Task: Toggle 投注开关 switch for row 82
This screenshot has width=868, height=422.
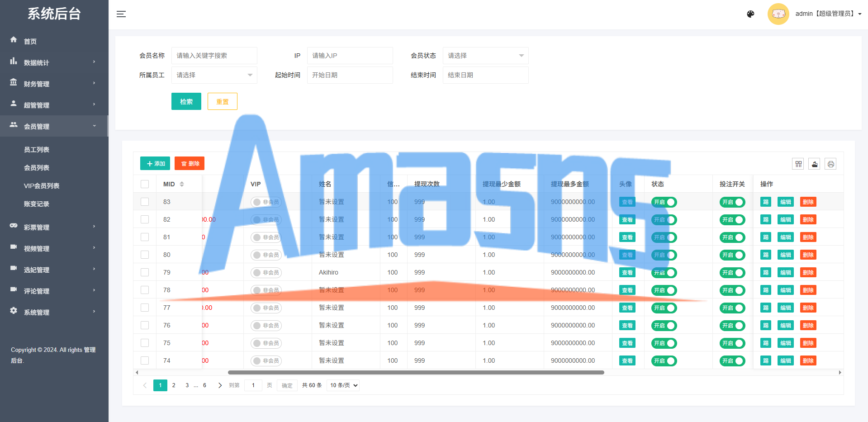Action: point(732,220)
